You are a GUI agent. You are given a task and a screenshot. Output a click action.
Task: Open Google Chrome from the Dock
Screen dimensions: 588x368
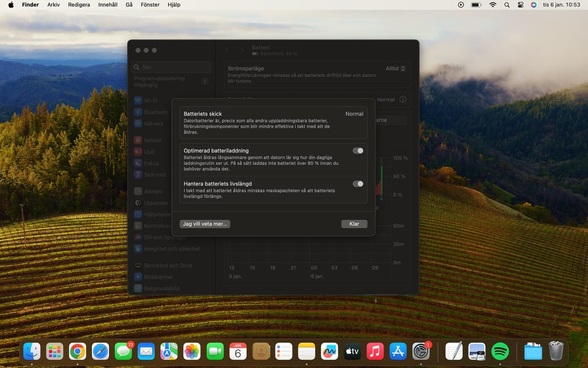click(x=77, y=351)
